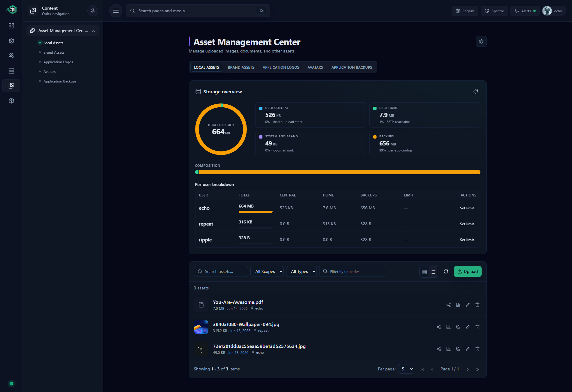Screen dimensions: 572x392
Task: Open Brand Assets in sidebar tree
Action: coord(54,52)
